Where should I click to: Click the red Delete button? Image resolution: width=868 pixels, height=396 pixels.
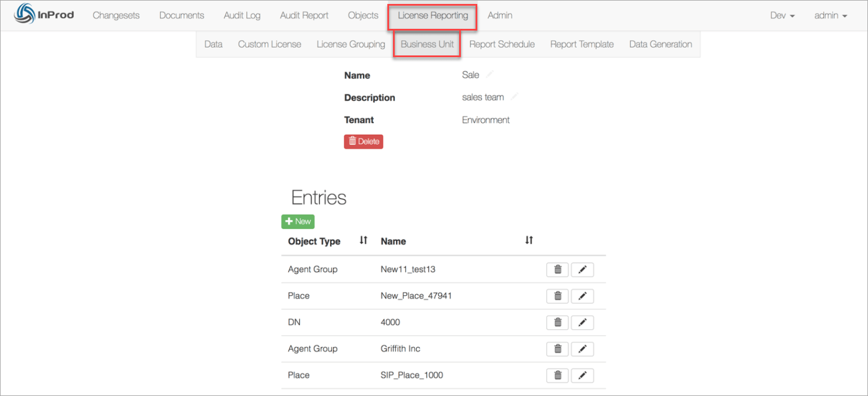pos(364,141)
